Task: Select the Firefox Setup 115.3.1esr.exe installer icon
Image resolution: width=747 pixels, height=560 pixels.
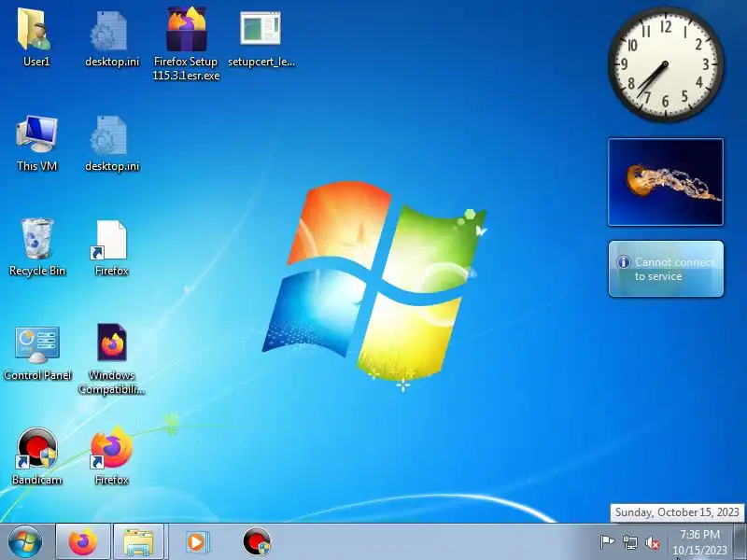Action: [x=186, y=30]
